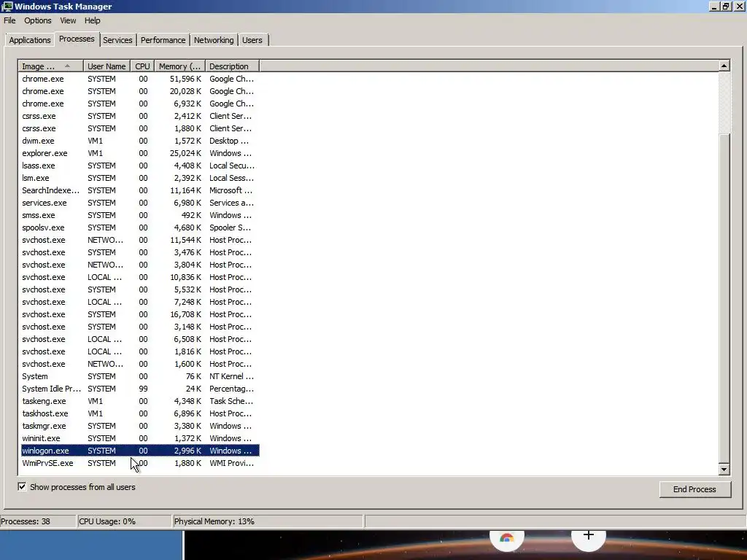
Task: Open the Options menu
Action: pos(38,20)
